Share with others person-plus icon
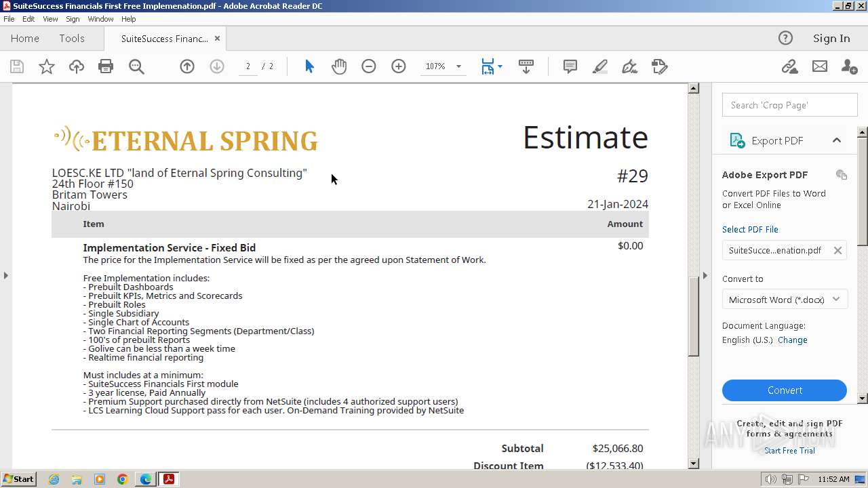 click(849, 66)
